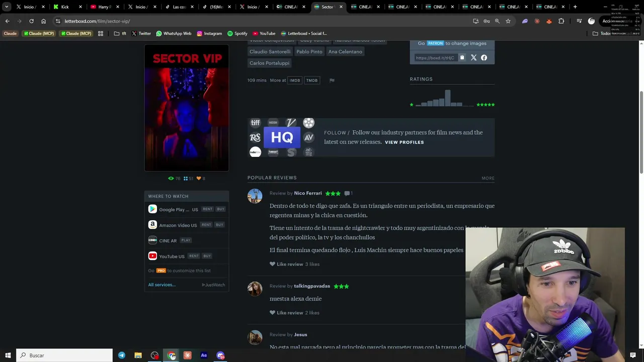Share the film on X
This screenshot has width=644, height=362.
point(473,58)
